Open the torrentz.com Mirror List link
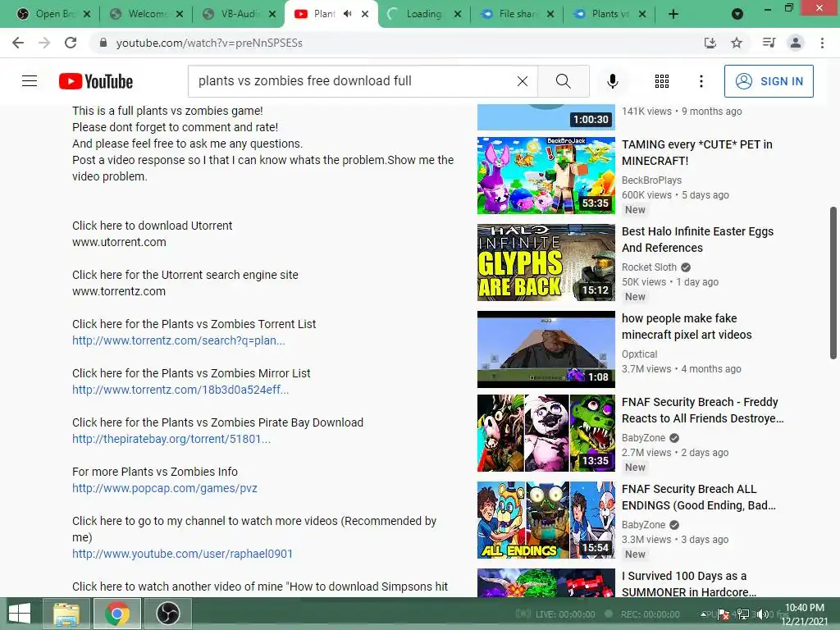Image resolution: width=840 pixels, height=630 pixels. click(x=180, y=390)
